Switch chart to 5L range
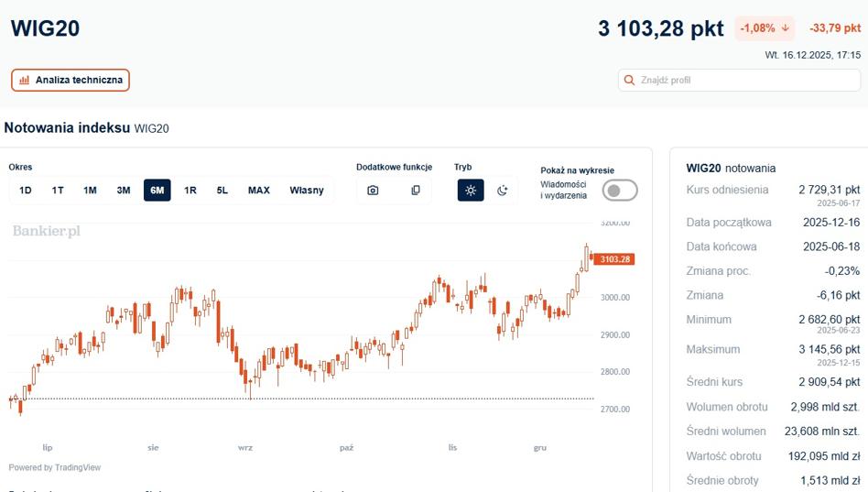Image resolution: width=868 pixels, height=492 pixels. pyautogui.click(x=222, y=190)
